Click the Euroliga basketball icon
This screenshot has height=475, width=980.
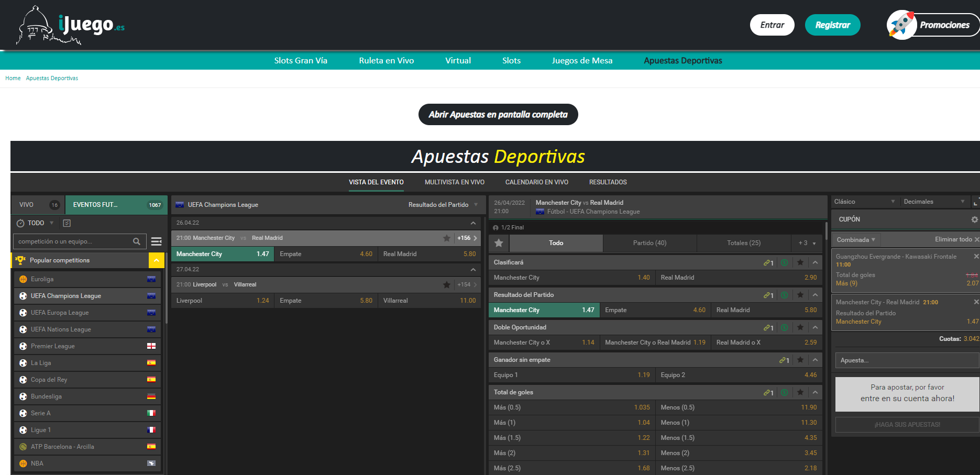click(x=23, y=279)
